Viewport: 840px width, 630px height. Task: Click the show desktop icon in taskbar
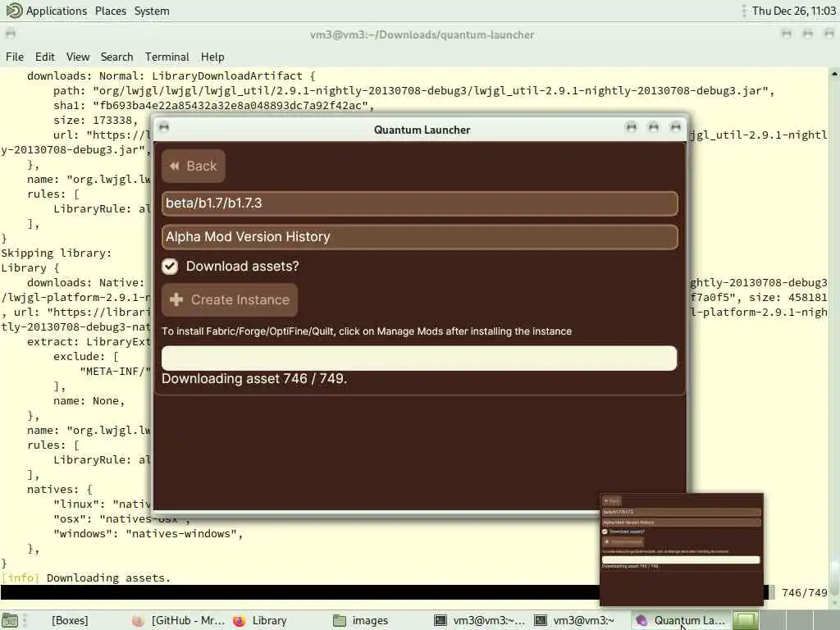[10, 620]
